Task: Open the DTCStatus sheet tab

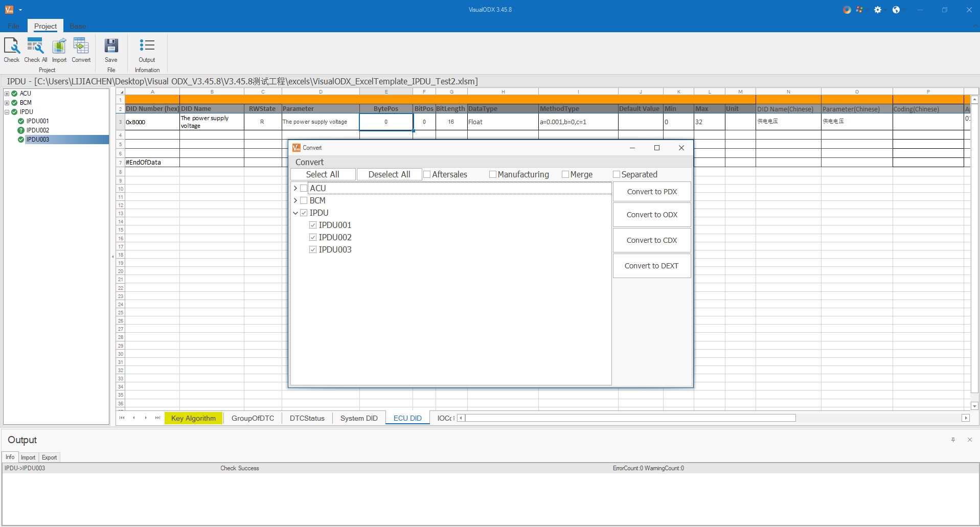Action: [307, 418]
